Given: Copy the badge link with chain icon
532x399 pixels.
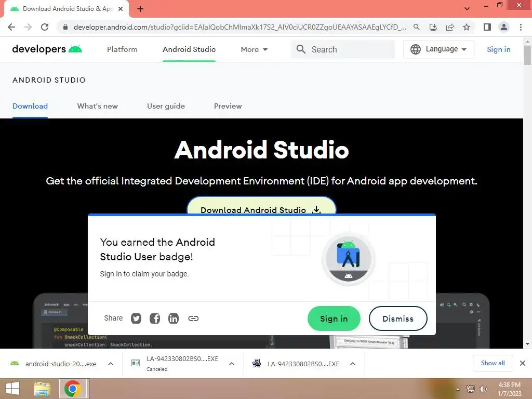Looking at the screenshot, I should coord(193,318).
